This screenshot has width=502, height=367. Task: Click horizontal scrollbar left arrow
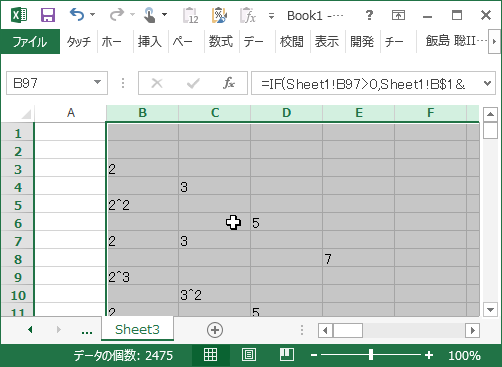tap(325, 331)
